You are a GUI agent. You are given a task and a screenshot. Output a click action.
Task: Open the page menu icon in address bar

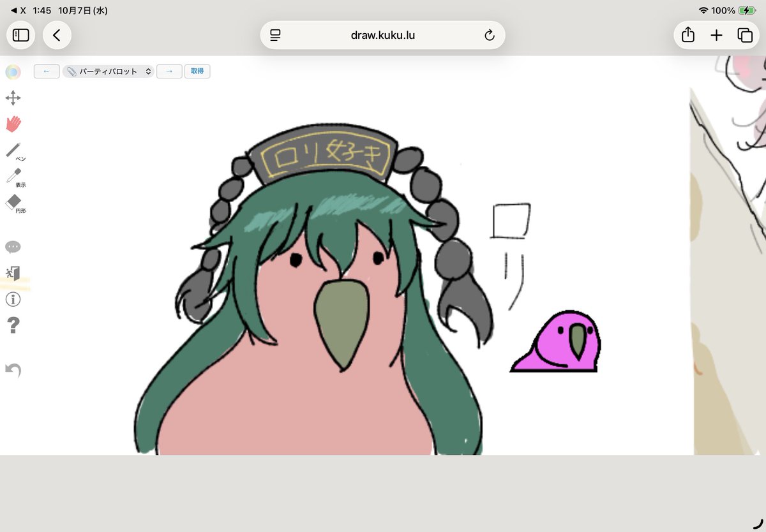click(275, 35)
